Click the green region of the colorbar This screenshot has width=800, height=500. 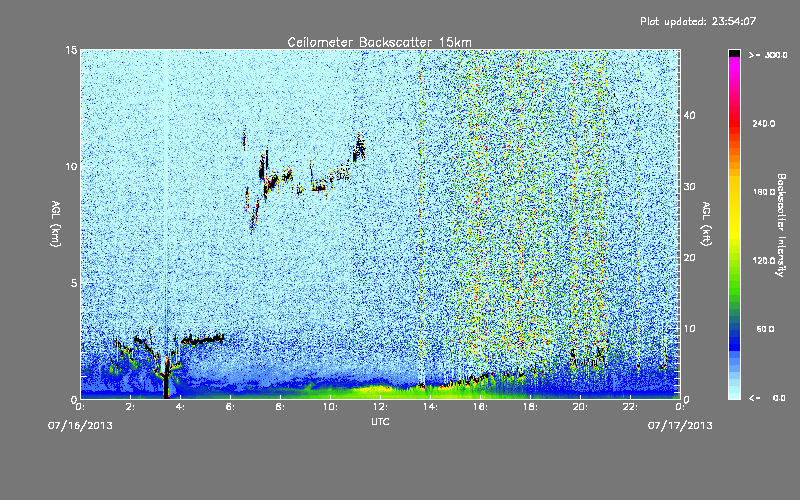734,286
